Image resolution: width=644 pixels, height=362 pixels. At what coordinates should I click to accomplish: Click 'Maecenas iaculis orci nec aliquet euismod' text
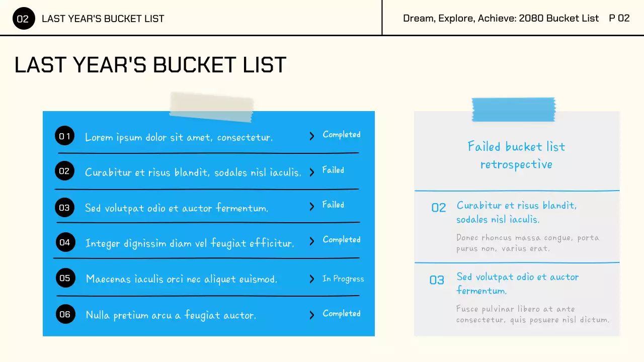click(181, 279)
